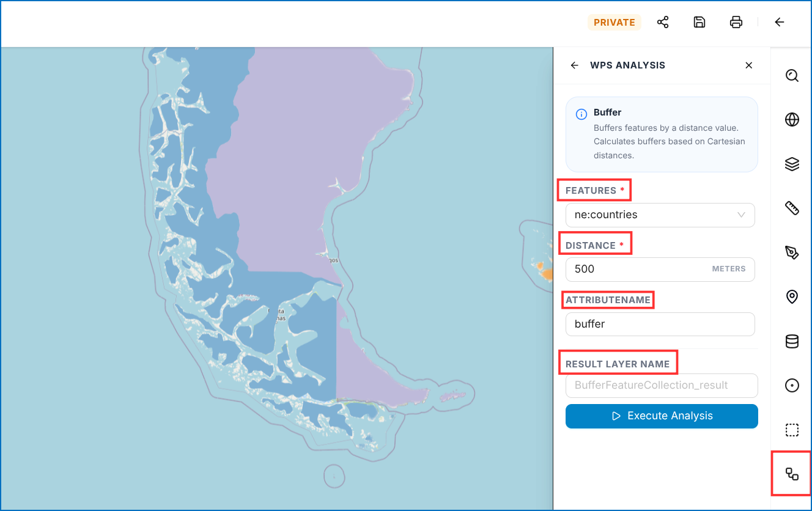812x511 pixels.
Task: Open the database cylinder tool
Action: 792,342
